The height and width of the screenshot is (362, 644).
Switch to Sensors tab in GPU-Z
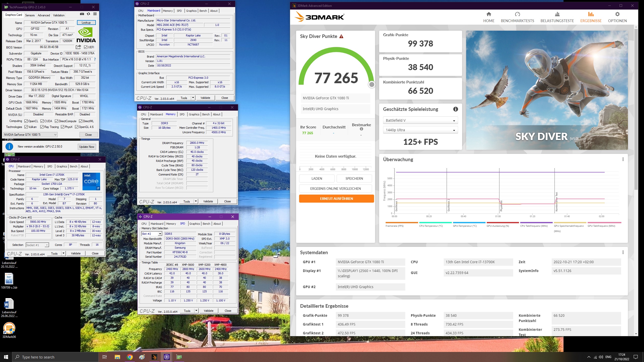coord(30,15)
